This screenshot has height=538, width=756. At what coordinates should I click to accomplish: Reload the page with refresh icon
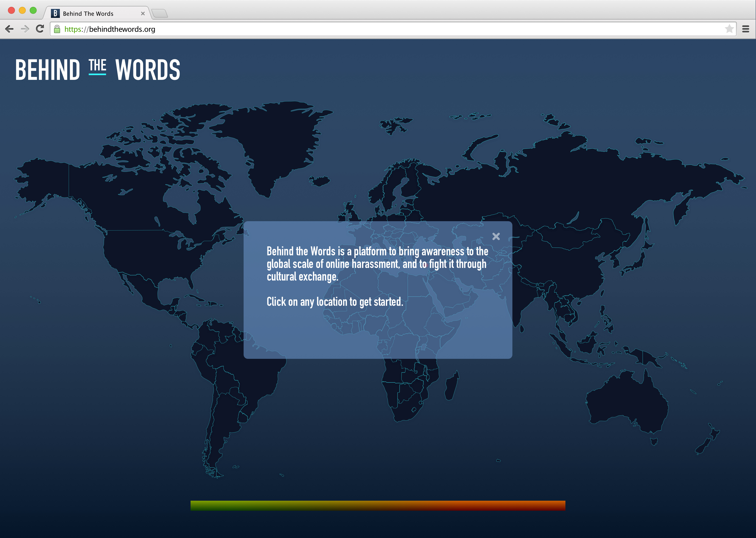40,29
